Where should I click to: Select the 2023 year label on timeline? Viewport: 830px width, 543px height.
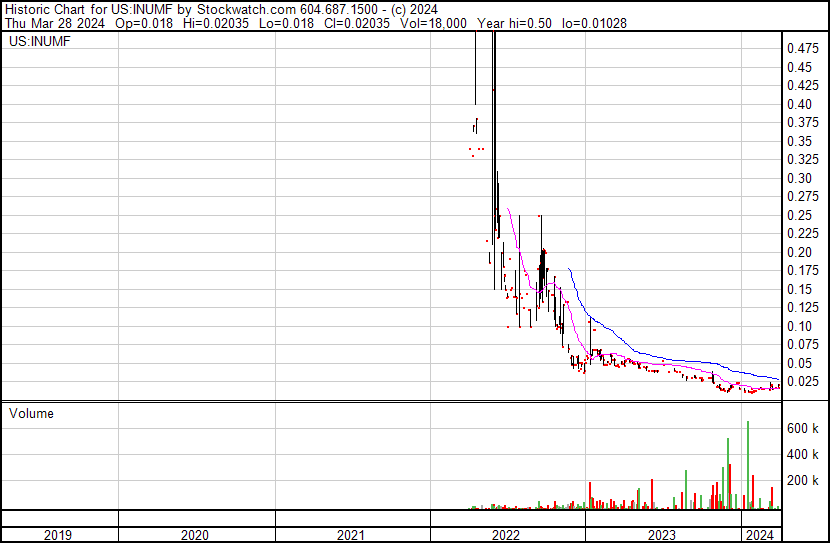tap(662, 535)
